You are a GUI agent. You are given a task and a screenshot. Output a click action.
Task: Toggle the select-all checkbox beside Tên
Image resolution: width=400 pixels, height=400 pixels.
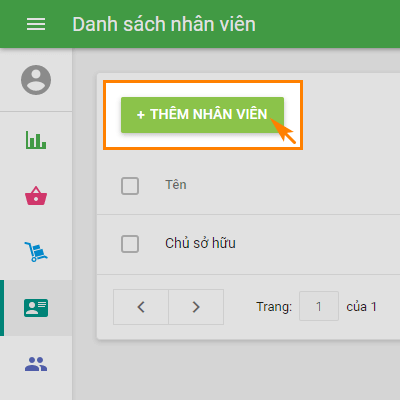pos(130,186)
